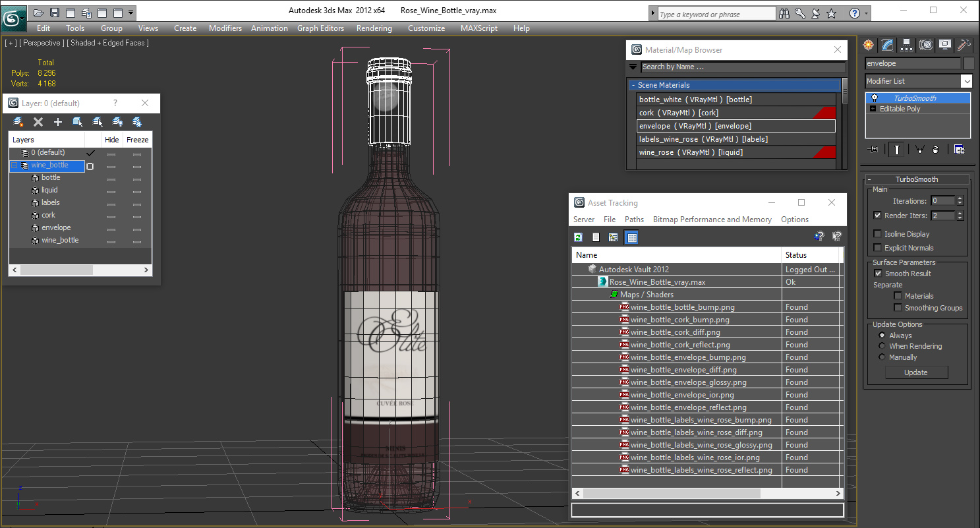Click Create New Layer icon
Screen dimensions: 980x528
pyautogui.click(x=18, y=122)
